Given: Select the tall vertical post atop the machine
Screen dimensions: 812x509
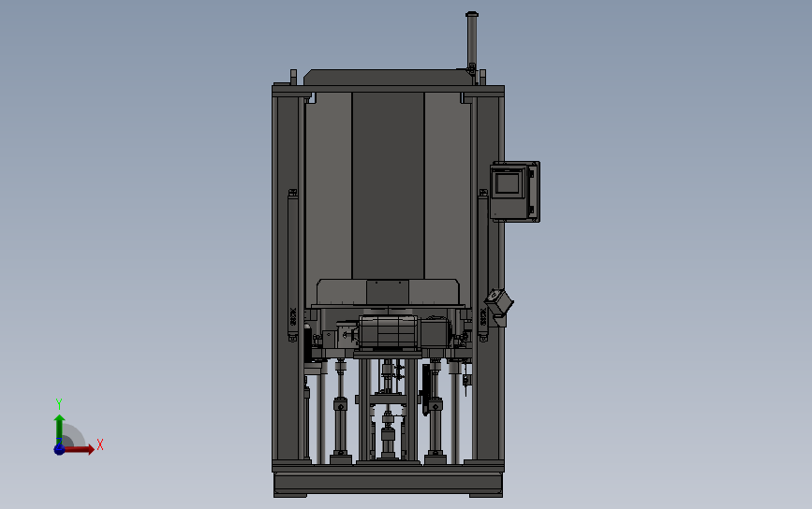Looking at the screenshot, I should pyautogui.click(x=472, y=41).
